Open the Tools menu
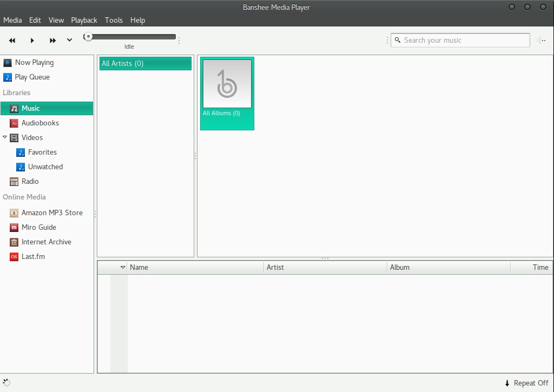The image size is (554, 392). point(114,20)
